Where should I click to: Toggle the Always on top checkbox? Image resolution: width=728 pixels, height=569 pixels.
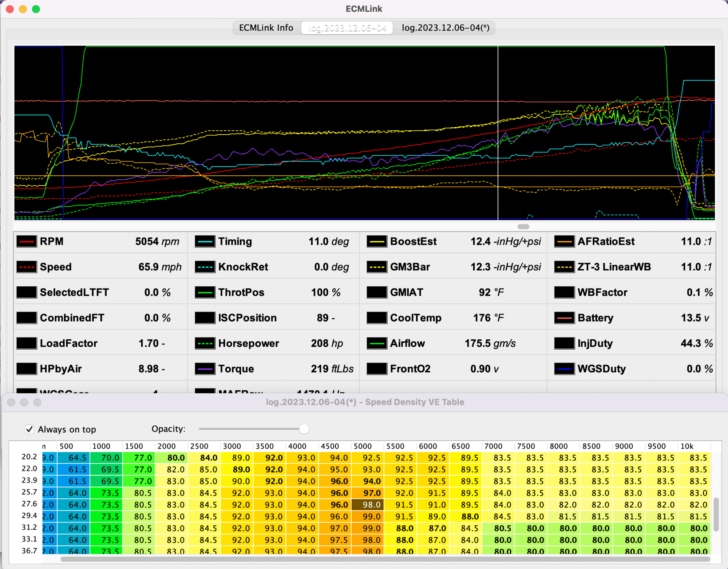(x=29, y=429)
